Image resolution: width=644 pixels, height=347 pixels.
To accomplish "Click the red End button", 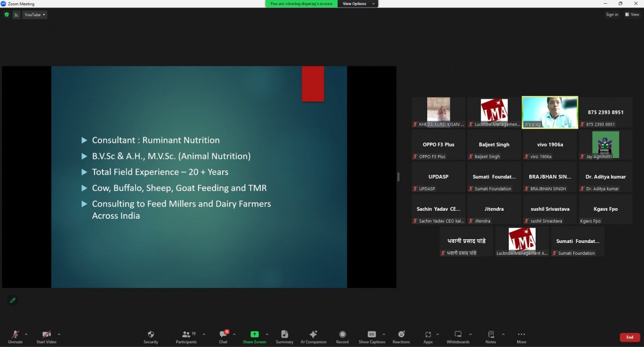I will 630,337.
